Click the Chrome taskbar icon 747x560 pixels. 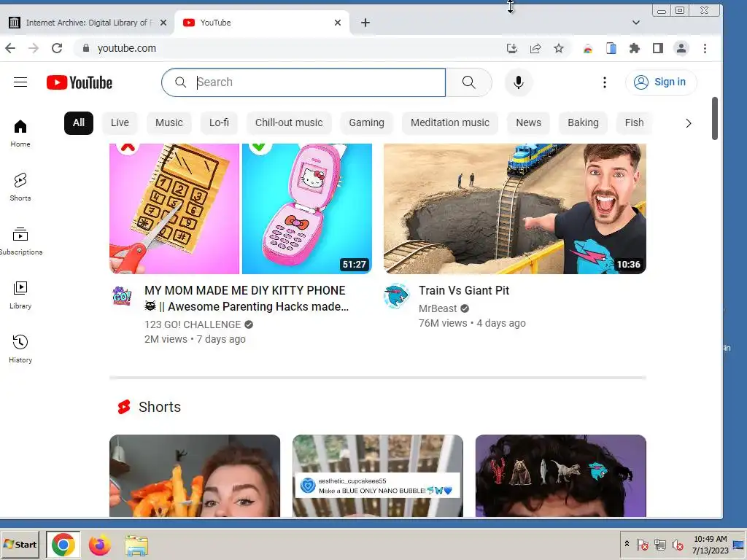[63, 545]
